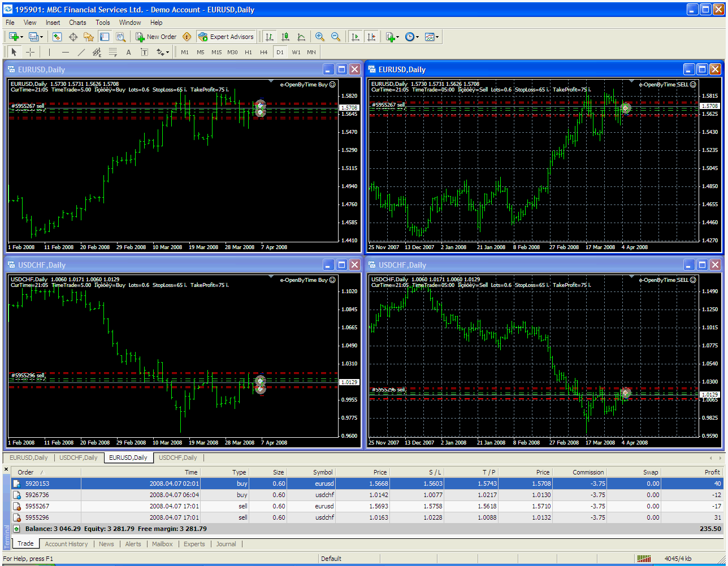Sort by the Order column header

tap(45, 472)
